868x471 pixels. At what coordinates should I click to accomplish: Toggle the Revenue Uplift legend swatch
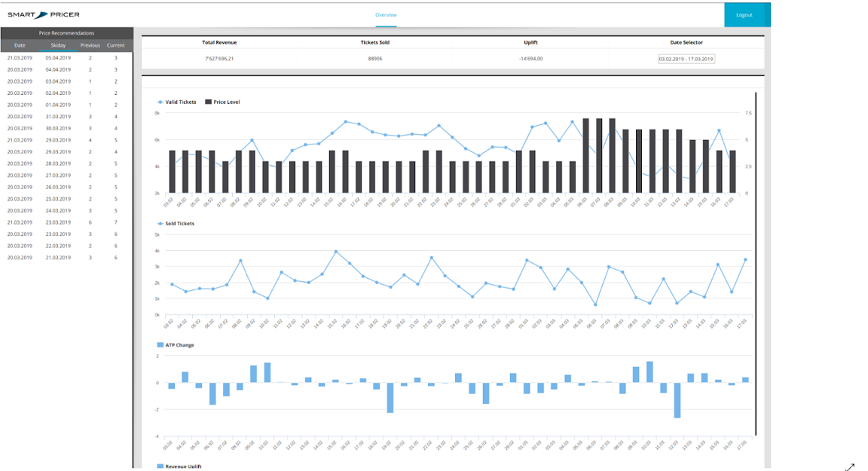click(160, 466)
